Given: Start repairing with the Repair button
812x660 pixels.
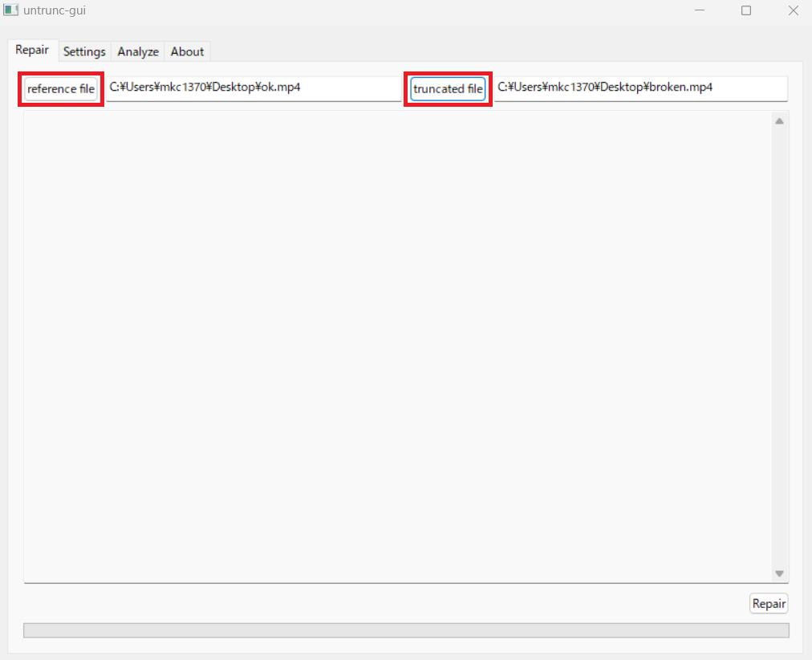Looking at the screenshot, I should coord(768,603).
